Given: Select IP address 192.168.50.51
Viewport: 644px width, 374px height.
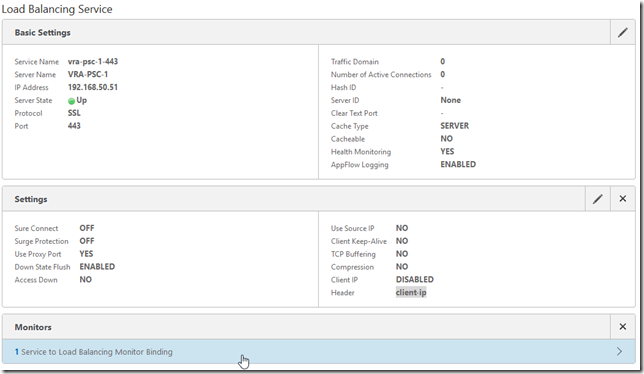Looking at the screenshot, I should pyautogui.click(x=93, y=87).
